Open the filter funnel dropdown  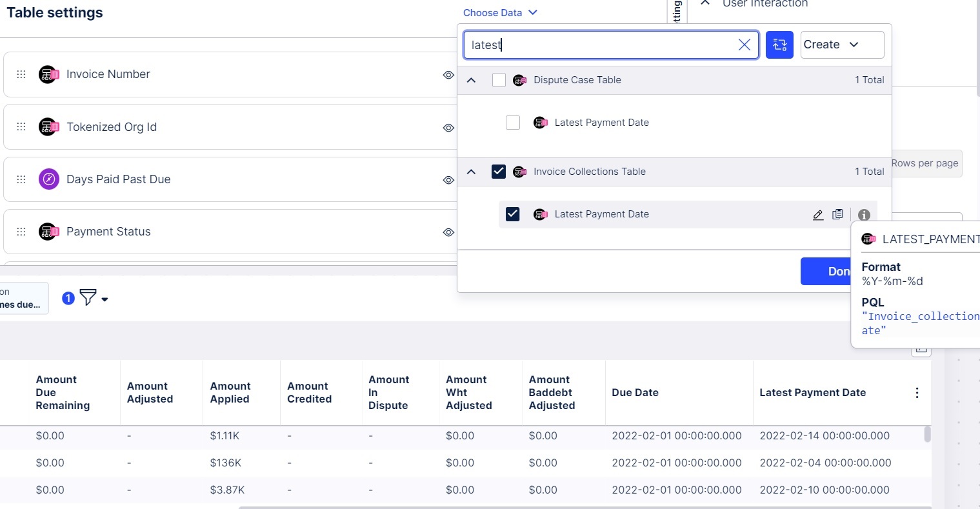pyautogui.click(x=94, y=298)
